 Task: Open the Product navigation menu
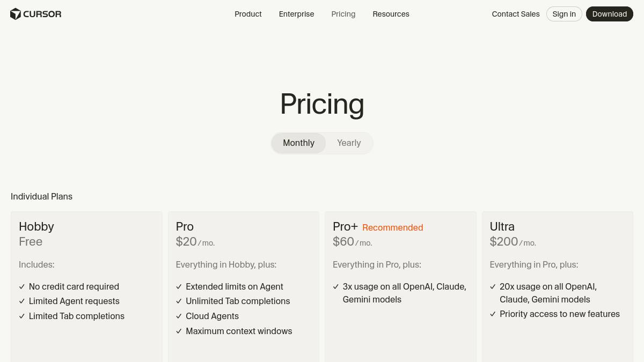coord(248,14)
